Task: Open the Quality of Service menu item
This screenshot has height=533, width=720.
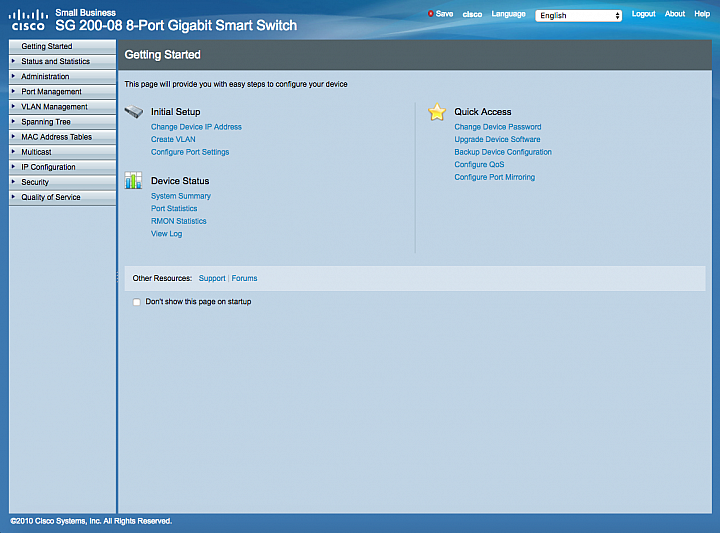Action: point(62,197)
